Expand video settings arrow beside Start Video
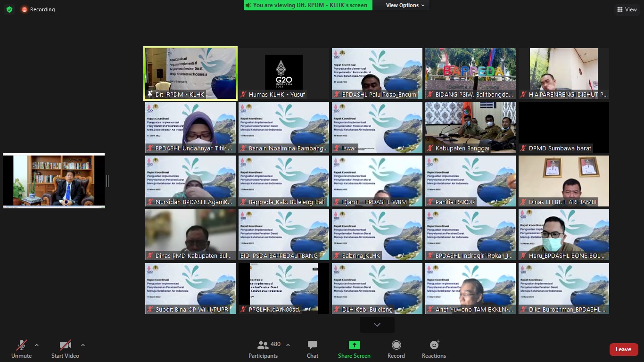This screenshot has height=362, width=644. tap(83, 345)
